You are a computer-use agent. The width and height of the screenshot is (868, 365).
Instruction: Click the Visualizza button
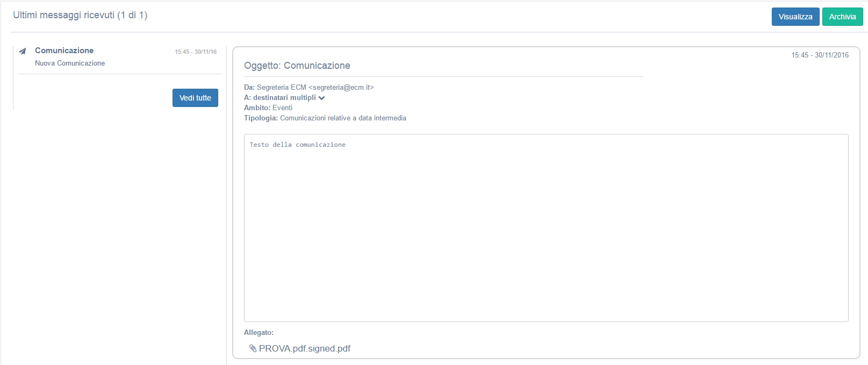tap(795, 17)
